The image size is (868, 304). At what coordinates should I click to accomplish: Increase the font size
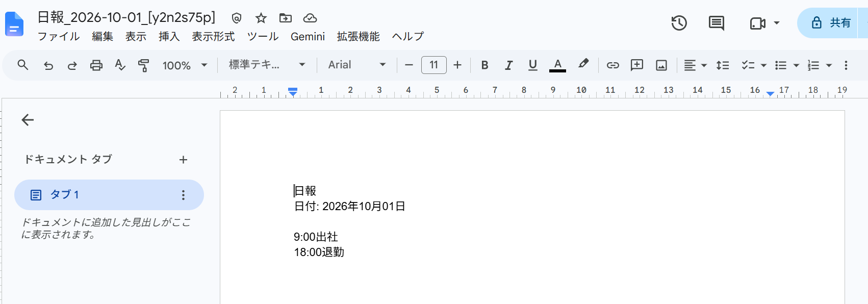click(x=457, y=65)
